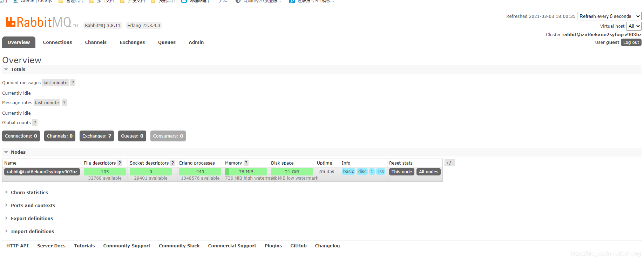The height and width of the screenshot is (260, 644).
Task: Open Community Slack footer link
Action: (x=179, y=246)
